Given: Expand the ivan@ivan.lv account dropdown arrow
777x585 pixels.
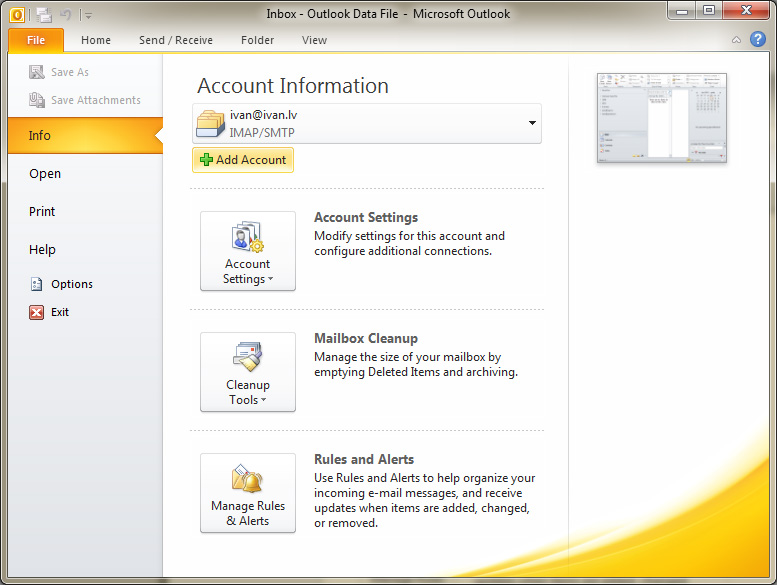Looking at the screenshot, I should [x=532, y=123].
